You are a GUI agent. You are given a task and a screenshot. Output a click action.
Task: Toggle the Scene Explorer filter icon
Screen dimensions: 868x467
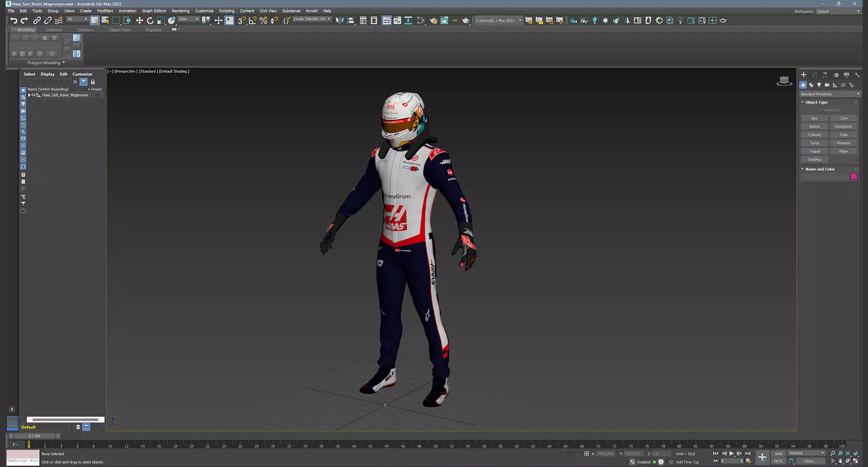pyautogui.click(x=84, y=82)
